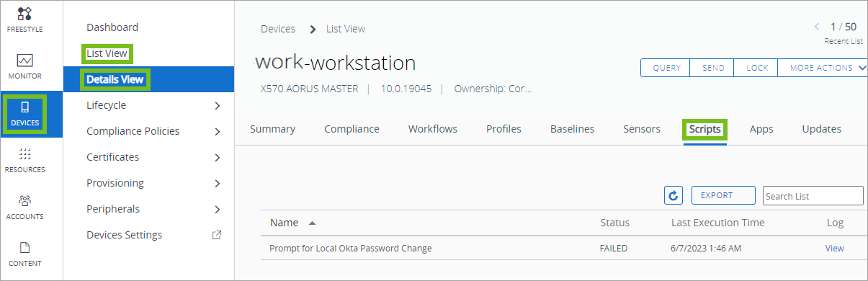Switch to the Compliance tab
The height and width of the screenshot is (281, 868).
pyautogui.click(x=352, y=129)
